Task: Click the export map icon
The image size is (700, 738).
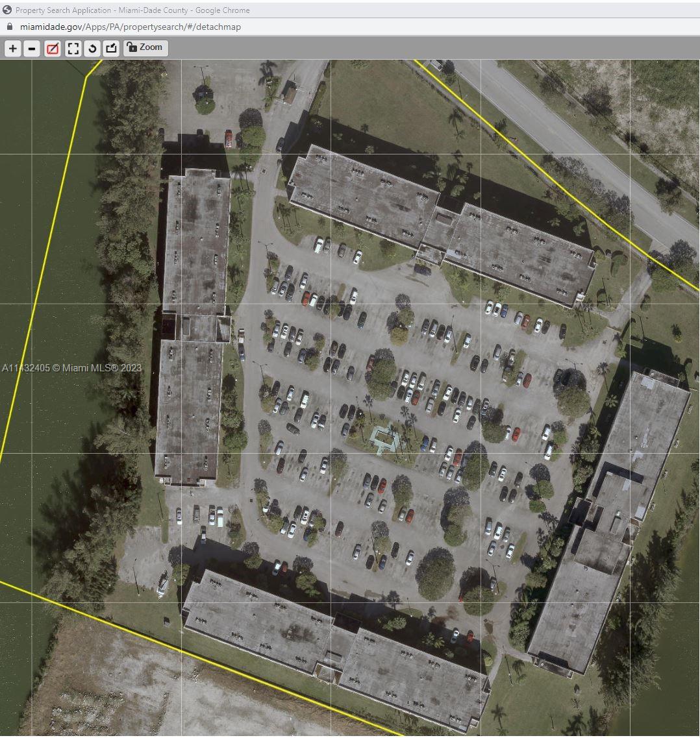Action: [x=110, y=48]
